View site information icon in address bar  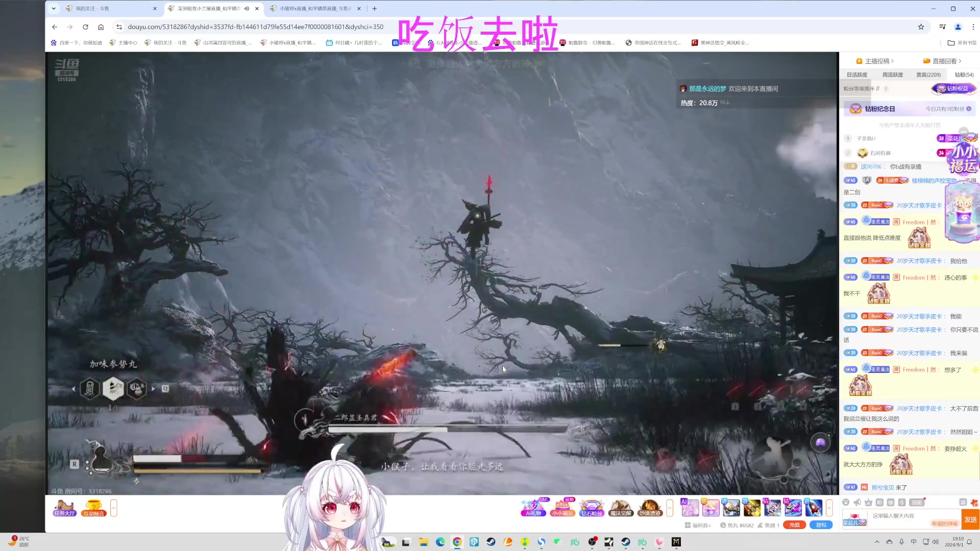tap(119, 27)
